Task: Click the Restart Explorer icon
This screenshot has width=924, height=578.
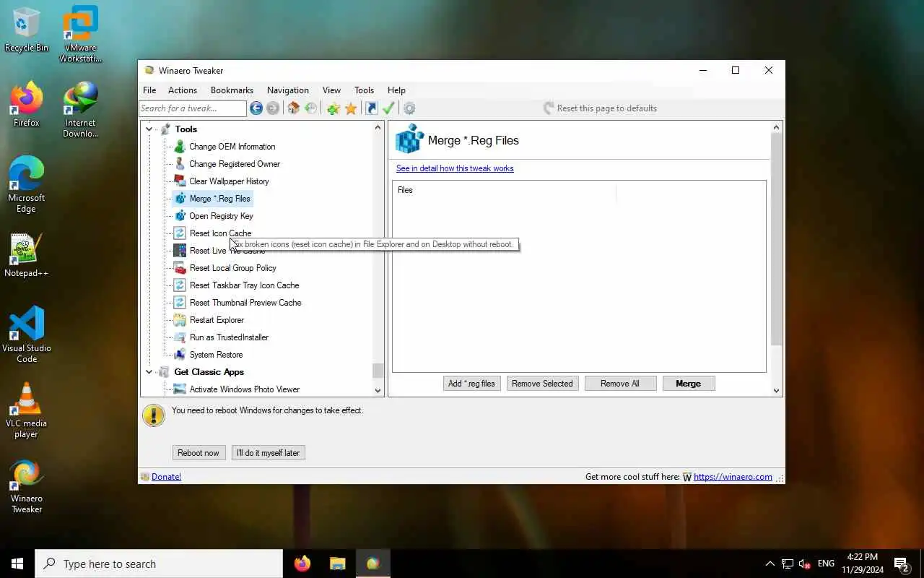Action: click(x=180, y=320)
